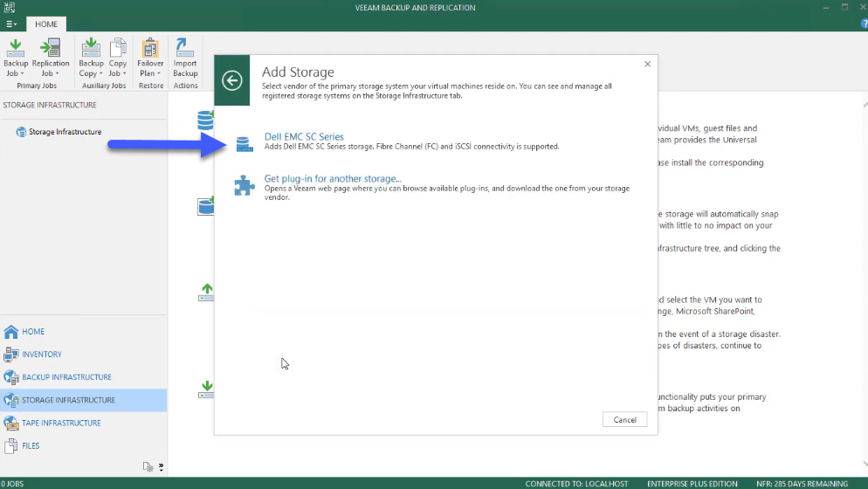Click the Inventory navigation icon
868x489 pixels.
[11, 355]
